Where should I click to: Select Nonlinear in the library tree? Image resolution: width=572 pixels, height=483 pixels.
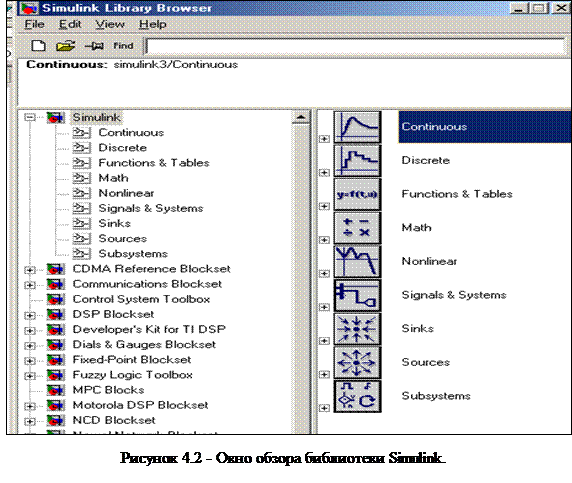[x=126, y=193]
